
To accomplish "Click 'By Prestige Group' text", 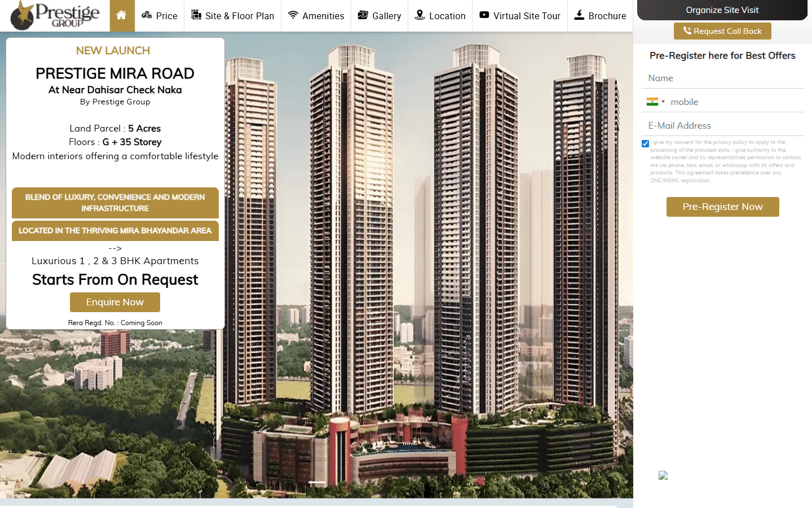I will coord(115,102).
